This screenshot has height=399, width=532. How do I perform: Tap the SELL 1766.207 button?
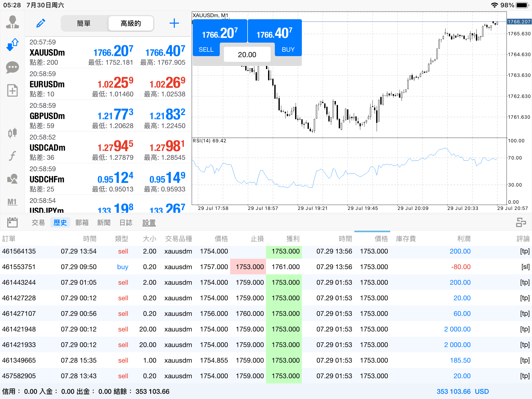tap(220, 38)
